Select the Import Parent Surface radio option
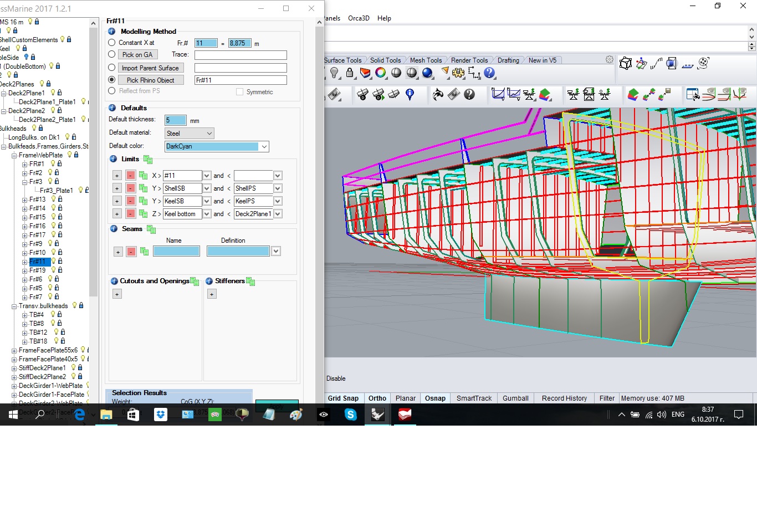Image resolution: width=757 pixels, height=532 pixels. [x=112, y=68]
